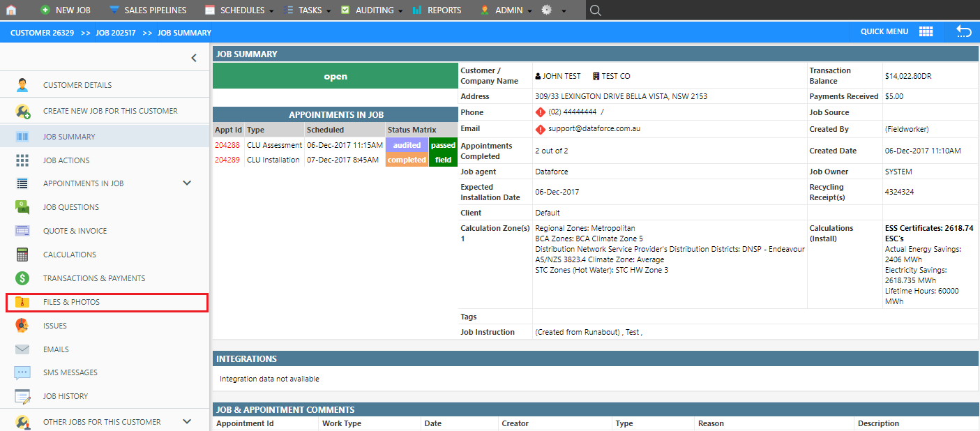Open Files & Photos in sidebar

click(71, 302)
